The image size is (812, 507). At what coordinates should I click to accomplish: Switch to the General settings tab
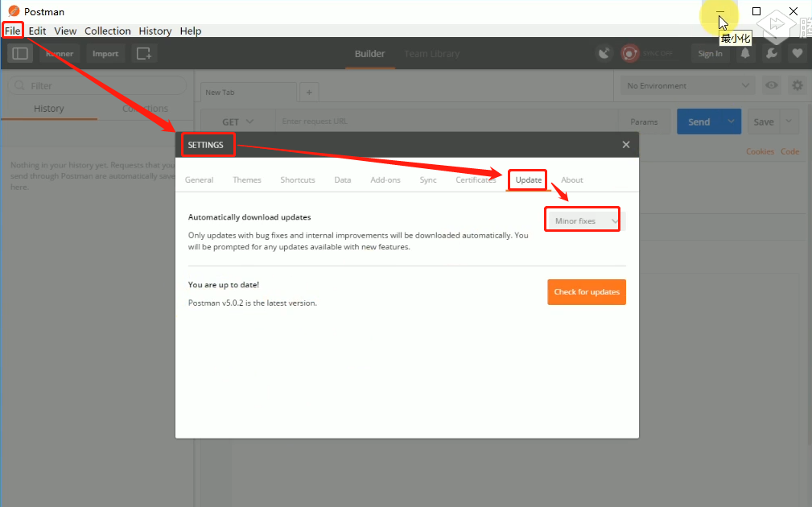199,179
